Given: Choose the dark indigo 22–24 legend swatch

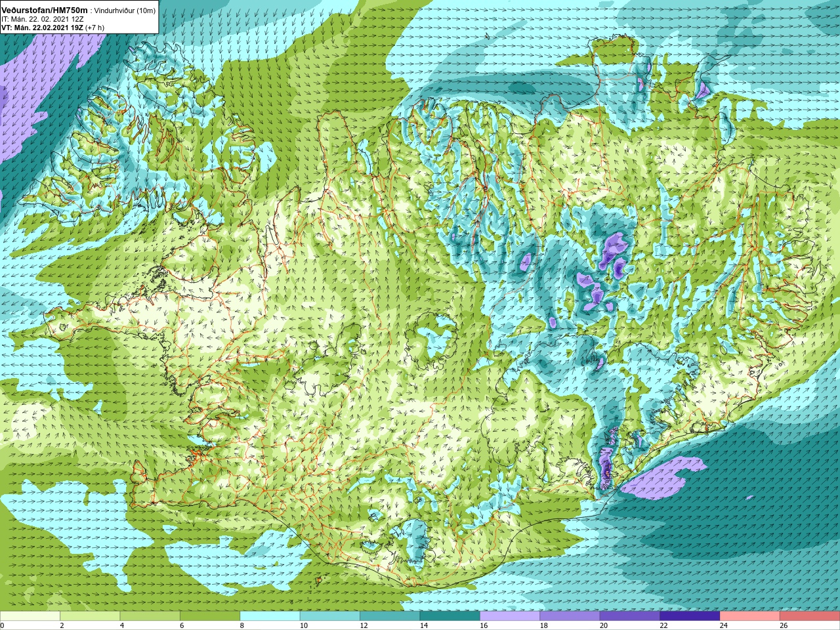Looking at the screenshot, I should [x=690, y=616].
